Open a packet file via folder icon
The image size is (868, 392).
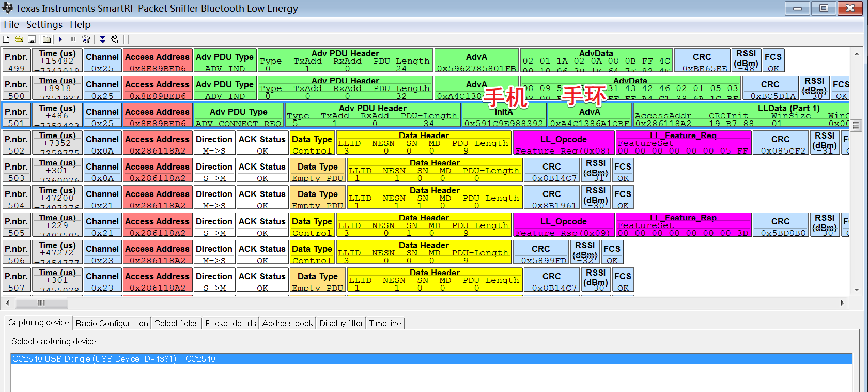tap(19, 39)
